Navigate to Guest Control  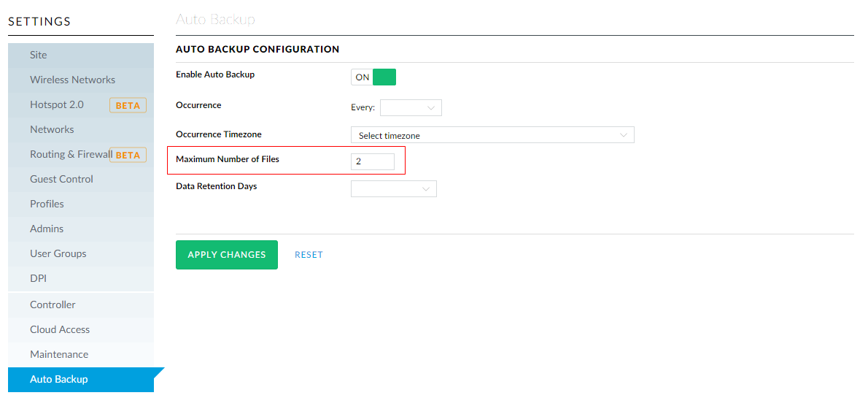(x=61, y=180)
